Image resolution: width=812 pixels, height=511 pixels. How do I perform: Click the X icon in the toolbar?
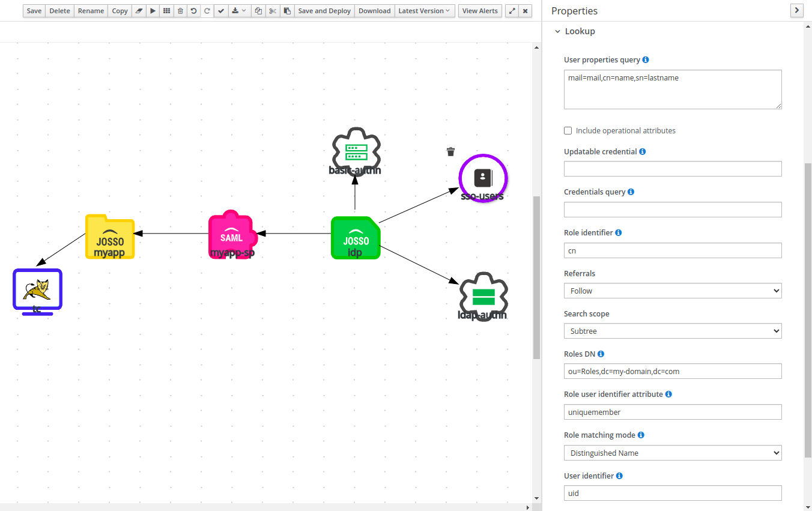pyautogui.click(x=526, y=11)
